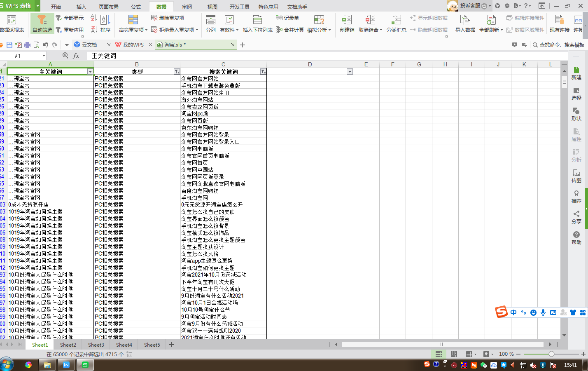Click 重新应用 to reapply the filter

coord(70,30)
